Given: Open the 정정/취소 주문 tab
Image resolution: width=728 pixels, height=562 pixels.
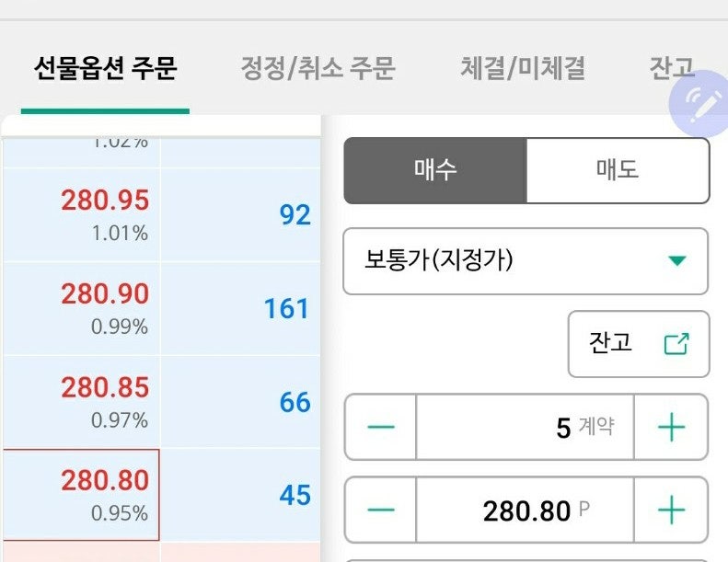Looking at the screenshot, I should click(x=318, y=68).
